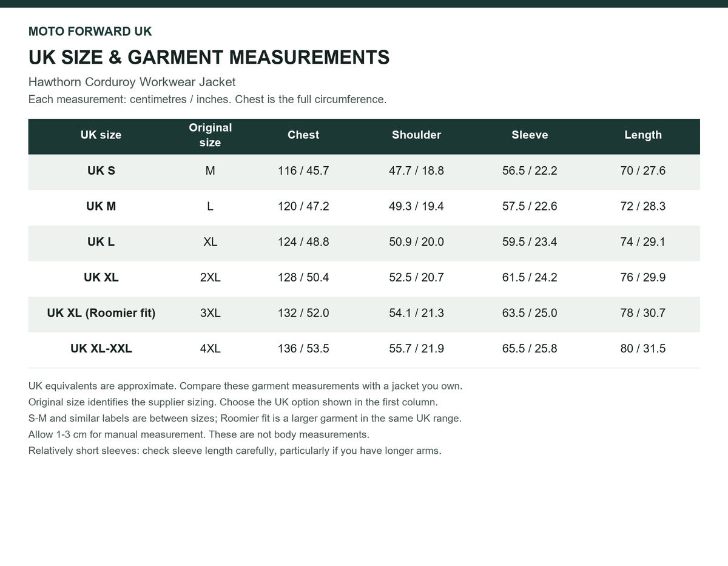Click the 'Relatively short sleeves' warning note

(235, 451)
